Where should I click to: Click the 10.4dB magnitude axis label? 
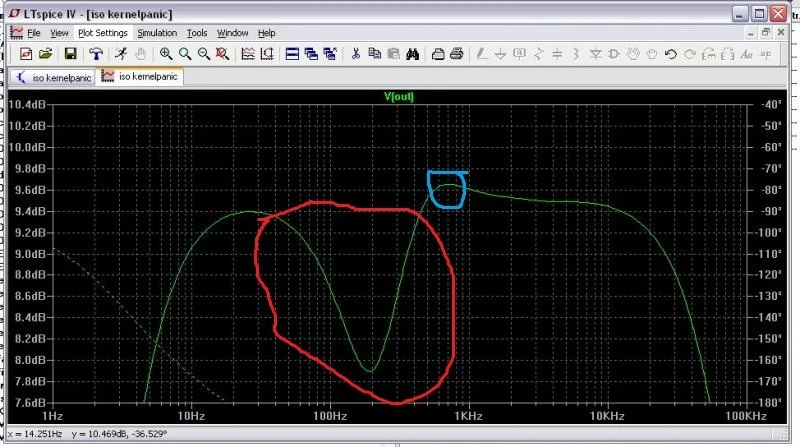coord(27,105)
